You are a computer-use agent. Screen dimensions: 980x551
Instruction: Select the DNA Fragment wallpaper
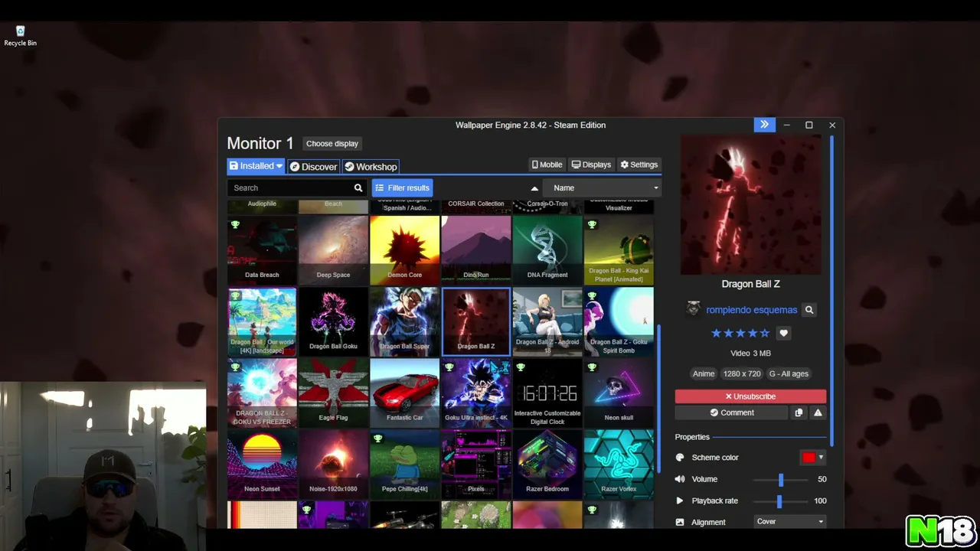(x=547, y=250)
